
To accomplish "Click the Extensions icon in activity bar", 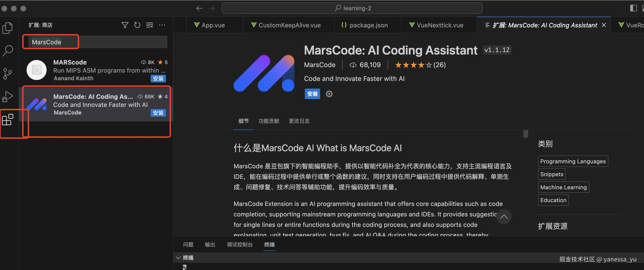I will click(x=8, y=120).
